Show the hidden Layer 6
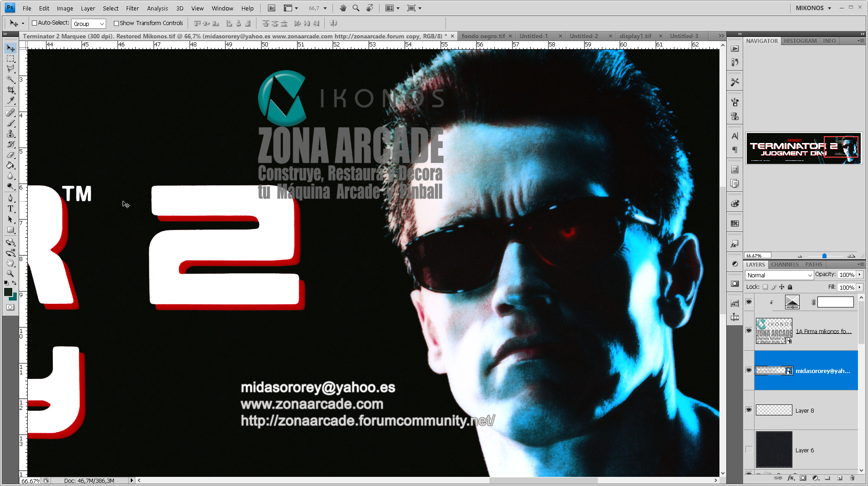 749,450
